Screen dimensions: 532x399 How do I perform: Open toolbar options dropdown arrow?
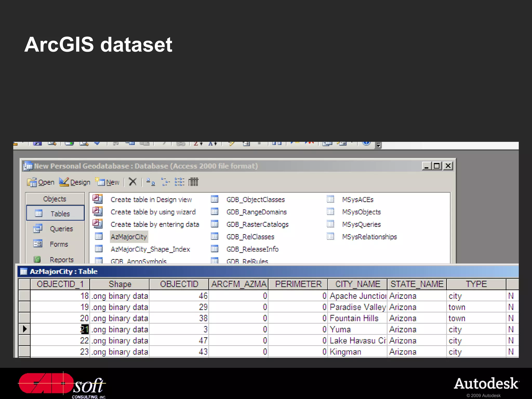click(379, 145)
